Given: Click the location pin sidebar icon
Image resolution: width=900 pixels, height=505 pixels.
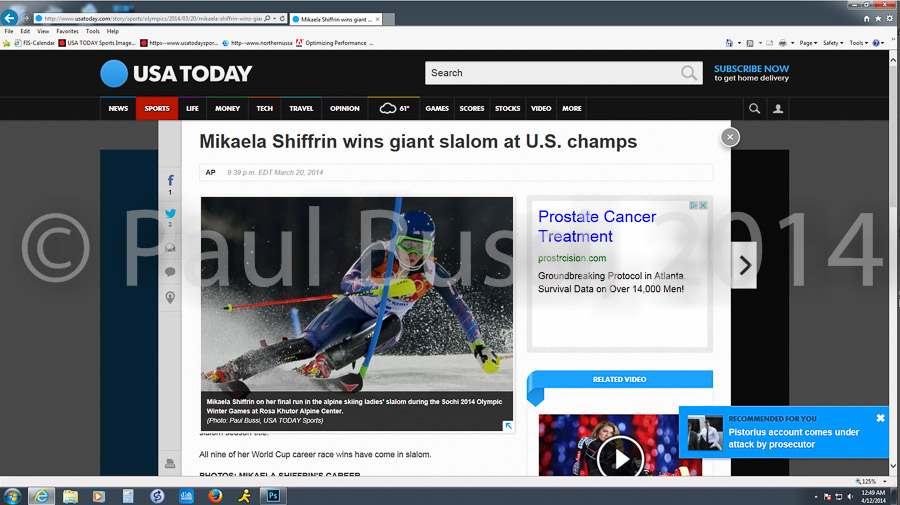Looking at the screenshot, I should [170, 297].
